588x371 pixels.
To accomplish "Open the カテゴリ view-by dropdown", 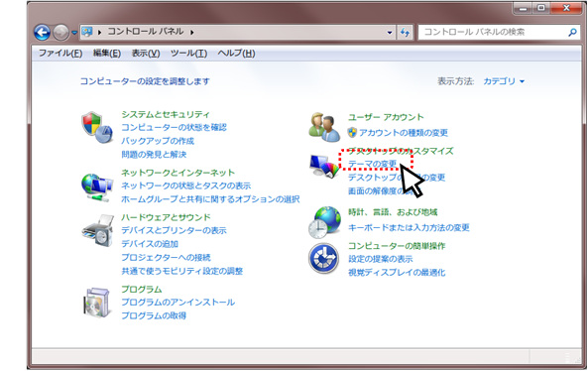I will pyautogui.click(x=504, y=81).
